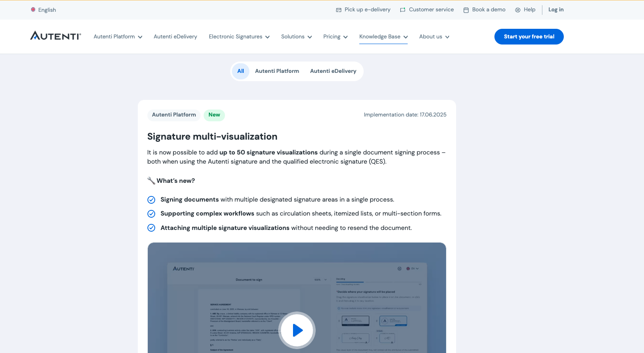The image size is (644, 353).
Task: Click the checkmark icon beside Supporting complex workflows
Action: point(151,214)
